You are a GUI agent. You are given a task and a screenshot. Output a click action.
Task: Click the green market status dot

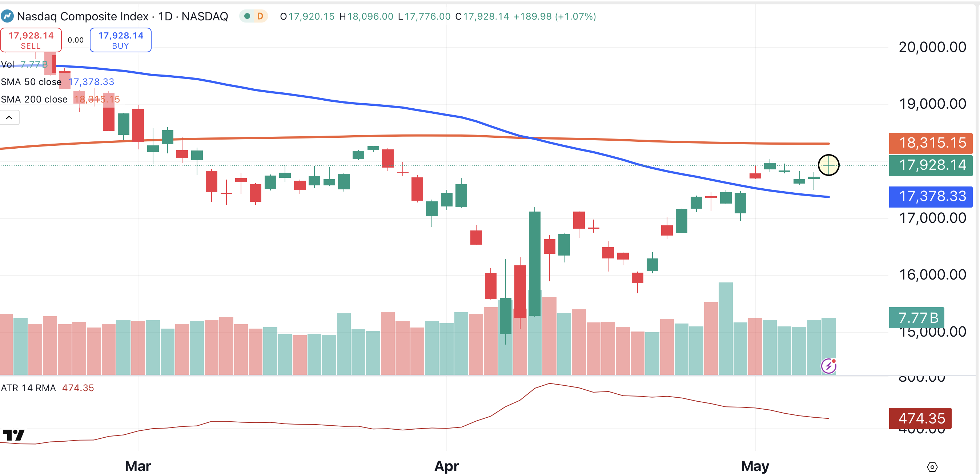click(247, 16)
